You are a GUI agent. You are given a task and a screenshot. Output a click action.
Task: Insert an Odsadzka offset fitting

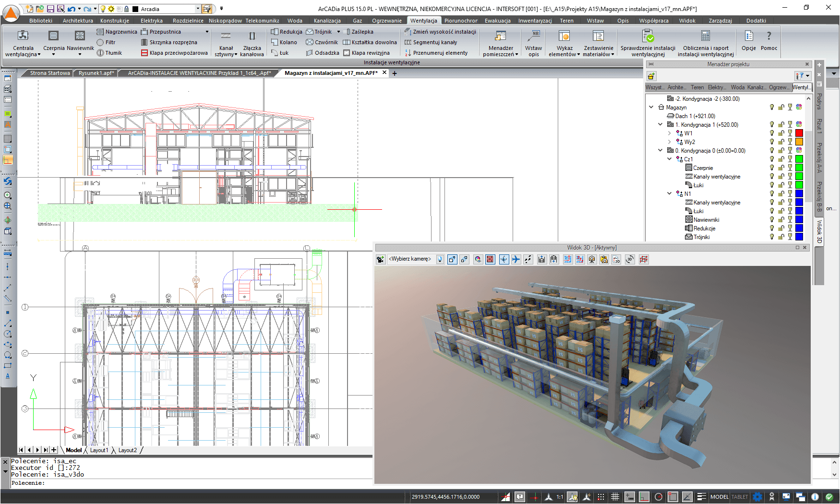tap(323, 53)
